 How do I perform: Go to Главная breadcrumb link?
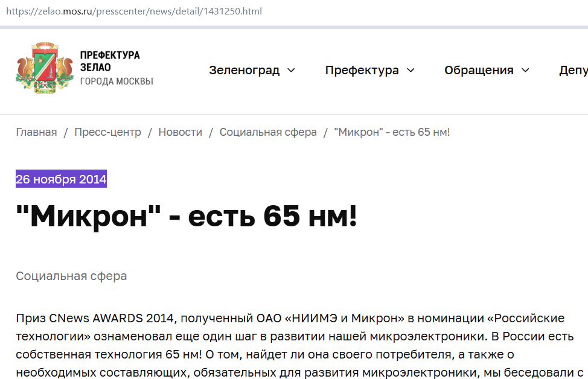pyautogui.click(x=36, y=132)
